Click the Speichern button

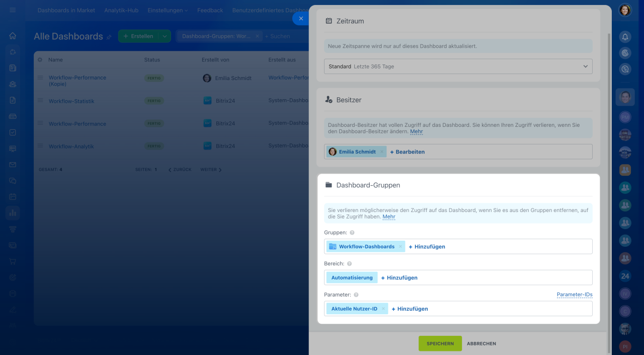click(440, 343)
